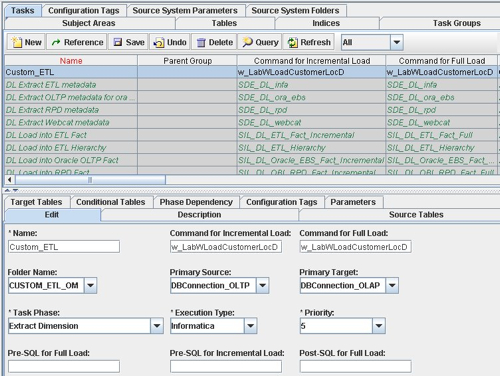500x376 pixels.
Task: Click the Name input field
Action: click(x=64, y=247)
